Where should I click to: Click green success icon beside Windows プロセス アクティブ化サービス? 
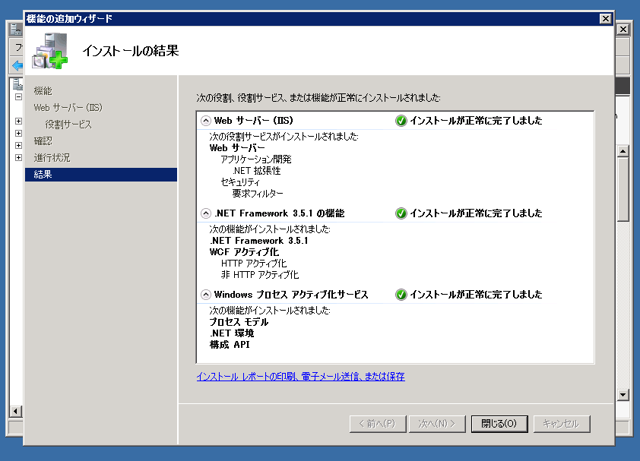401,294
